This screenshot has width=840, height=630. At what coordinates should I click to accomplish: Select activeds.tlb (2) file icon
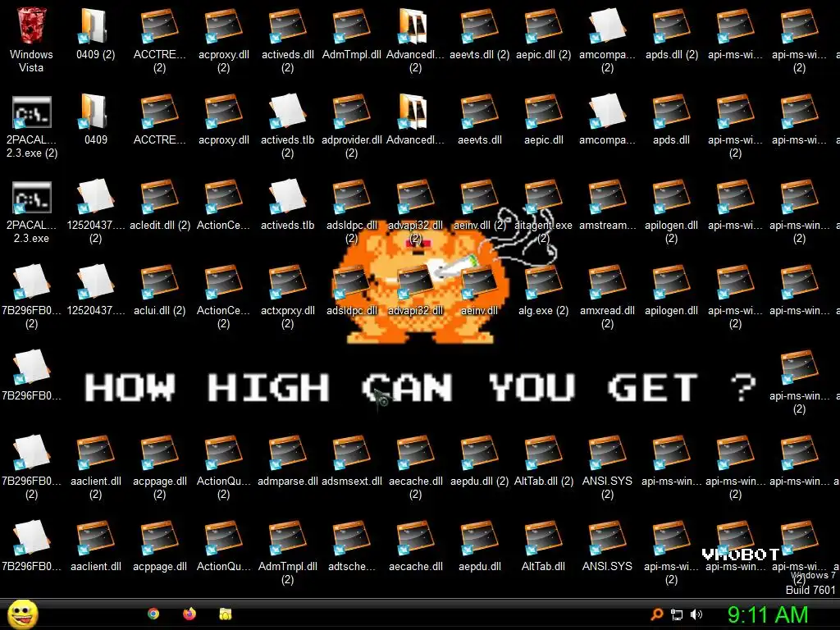tap(288, 111)
